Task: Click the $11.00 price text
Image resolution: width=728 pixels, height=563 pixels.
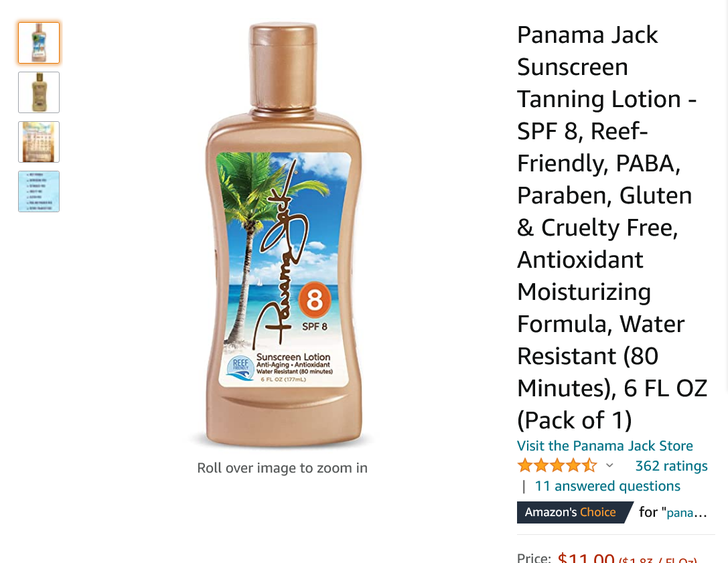Action: click(586, 557)
